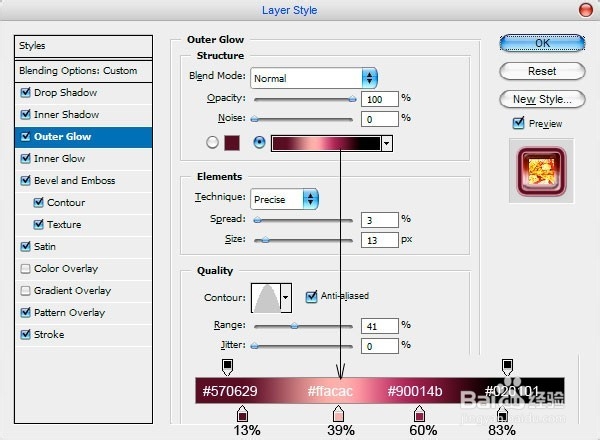600x440 pixels.
Task: Click the Reset button
Action: [x=542, y=71]
